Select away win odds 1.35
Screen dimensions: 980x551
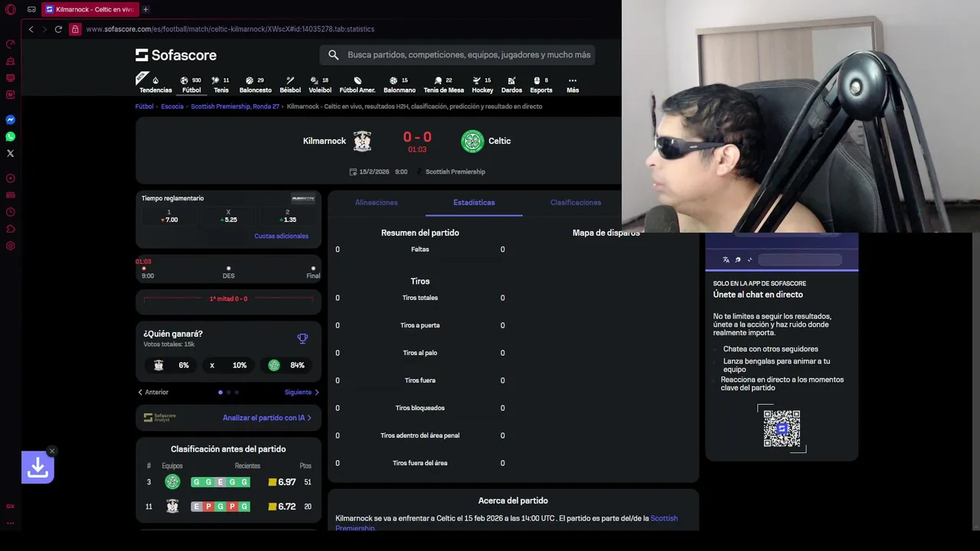pyautogui.click(x=287, y=216)
